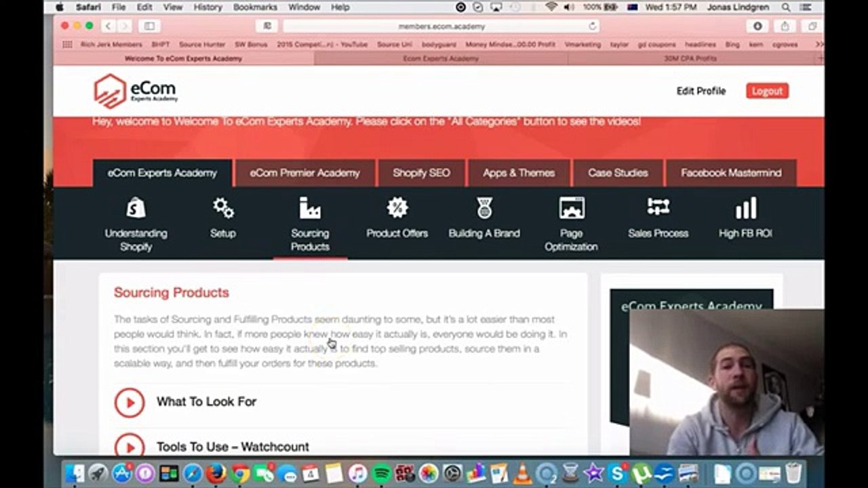Click the red Logout button
The image size is (868, 488).
tap(767, 91)
